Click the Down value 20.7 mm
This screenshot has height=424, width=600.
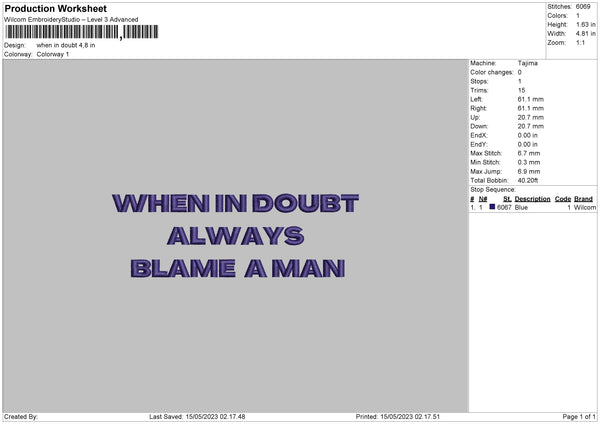(530, 126)
